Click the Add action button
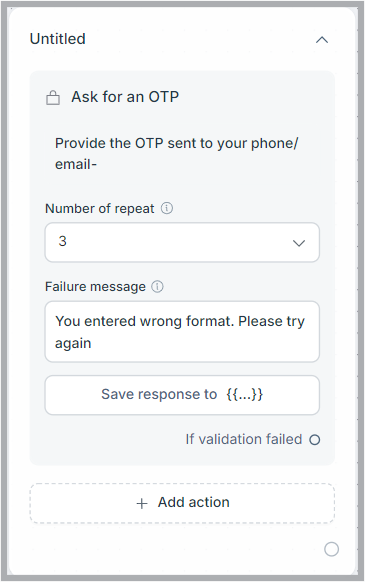This screenshot has width=365, height=582. [x=182, y=503]
